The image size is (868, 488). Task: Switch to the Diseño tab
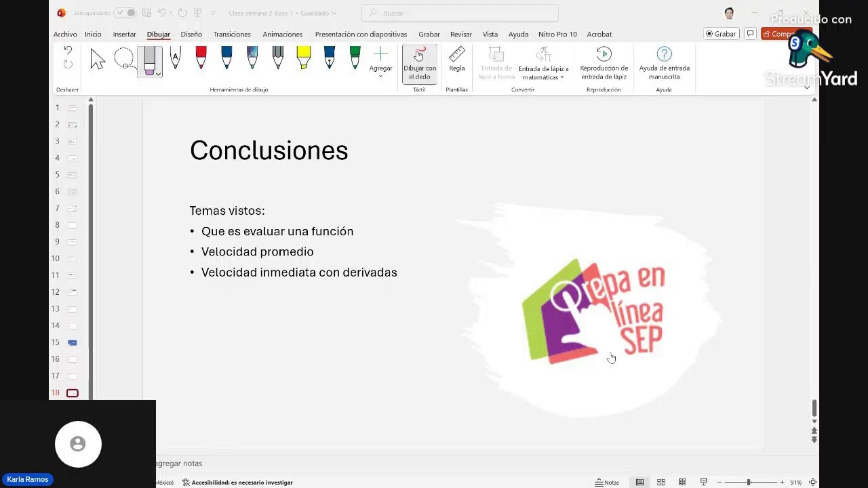coord(191,34)
